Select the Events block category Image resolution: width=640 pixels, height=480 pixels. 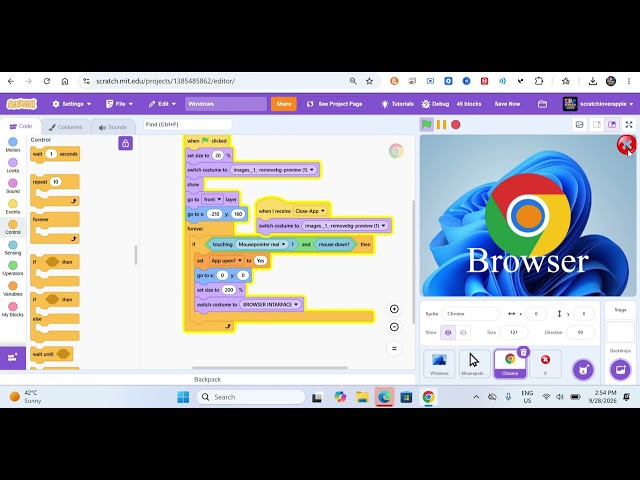point(13,207)
